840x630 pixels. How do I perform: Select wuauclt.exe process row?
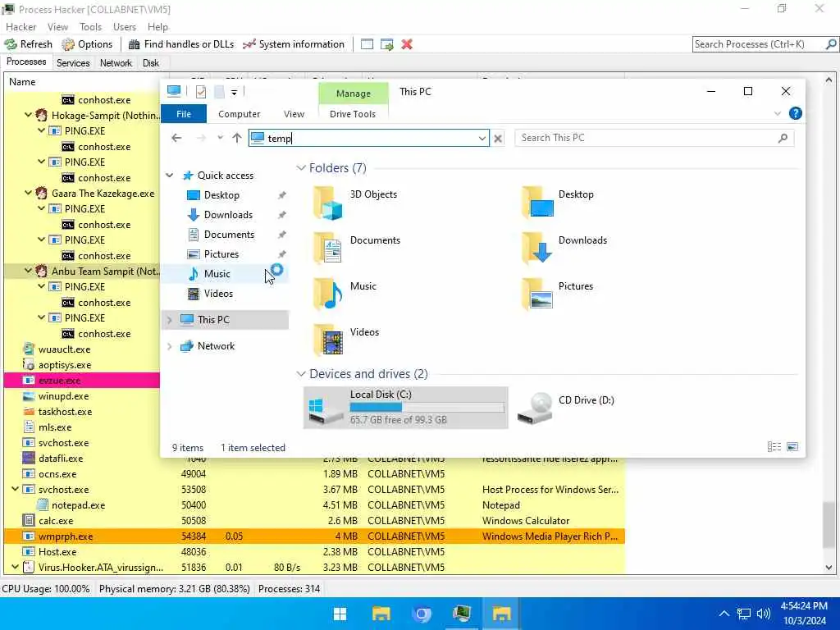point(82,349)
